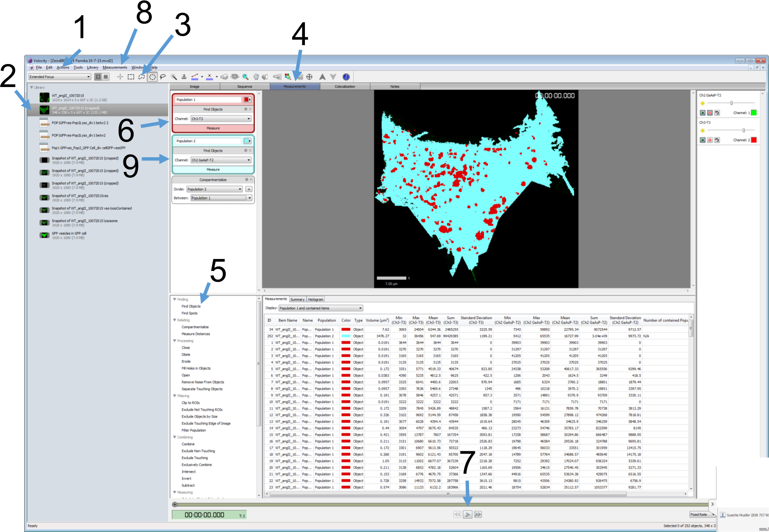Open the Extended Focus view dropdown

[x=60, y=77]
